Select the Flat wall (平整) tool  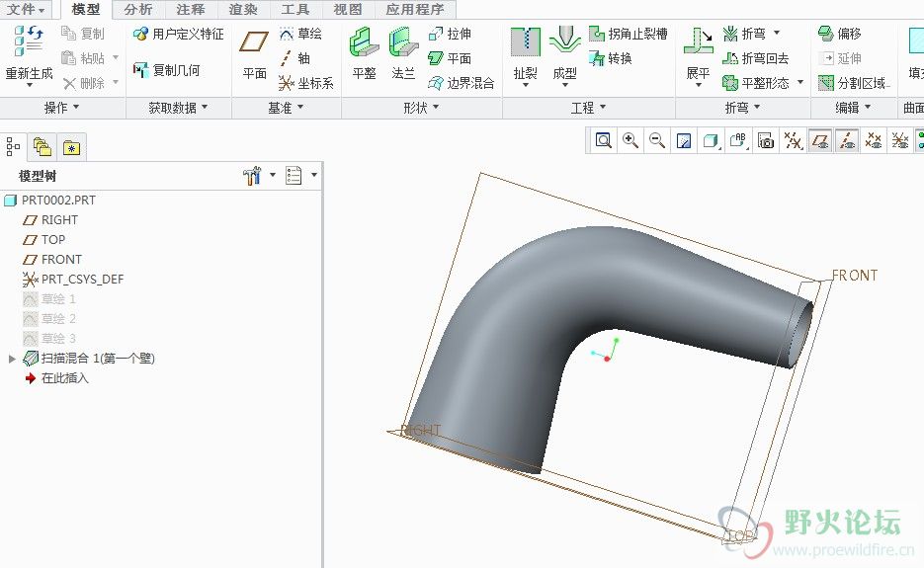pos(364,53)
